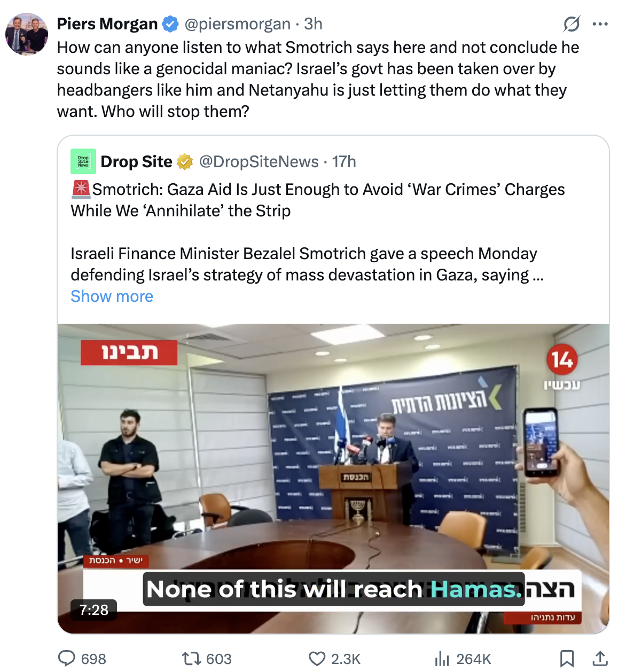Viewport: 626px width, 672px height.
Task: Click Piers Morgan's blue verified badge
Action: 170,24
